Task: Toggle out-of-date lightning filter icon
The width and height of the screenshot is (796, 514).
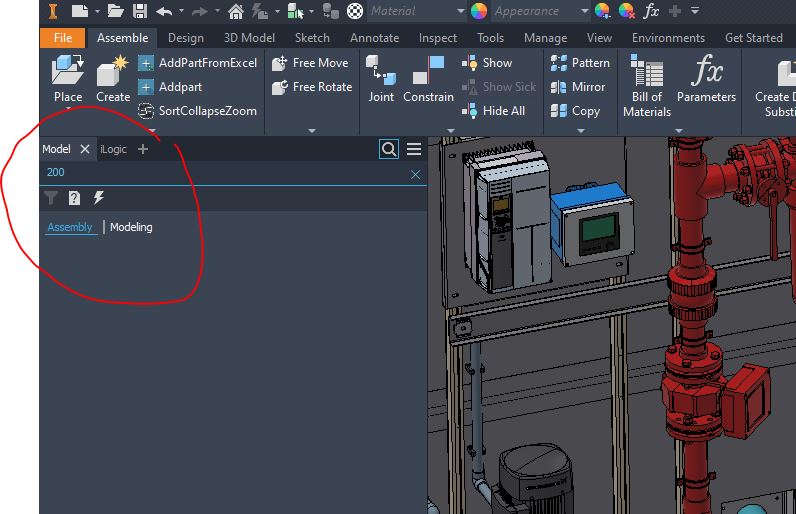Action: [98, 198]
